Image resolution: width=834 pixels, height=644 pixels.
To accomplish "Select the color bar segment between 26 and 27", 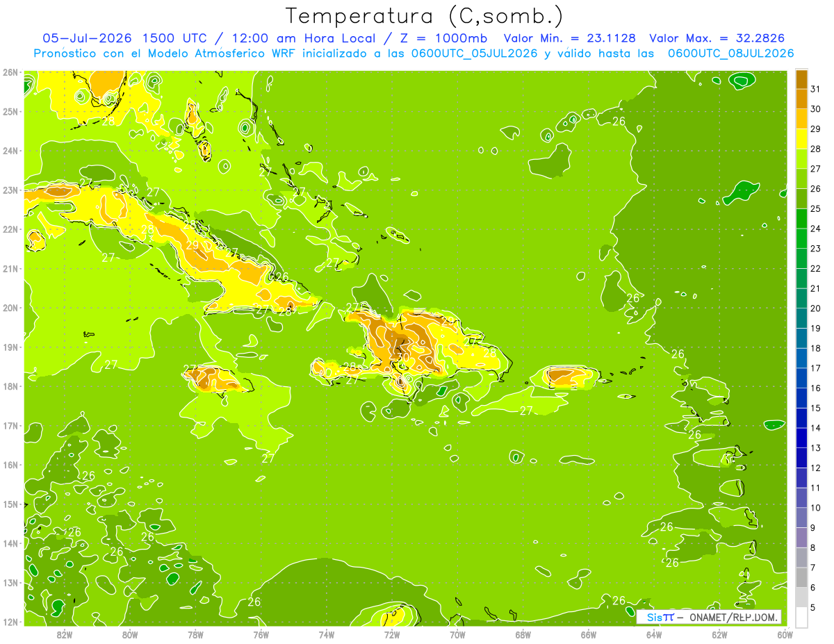I will pos(801,179).
